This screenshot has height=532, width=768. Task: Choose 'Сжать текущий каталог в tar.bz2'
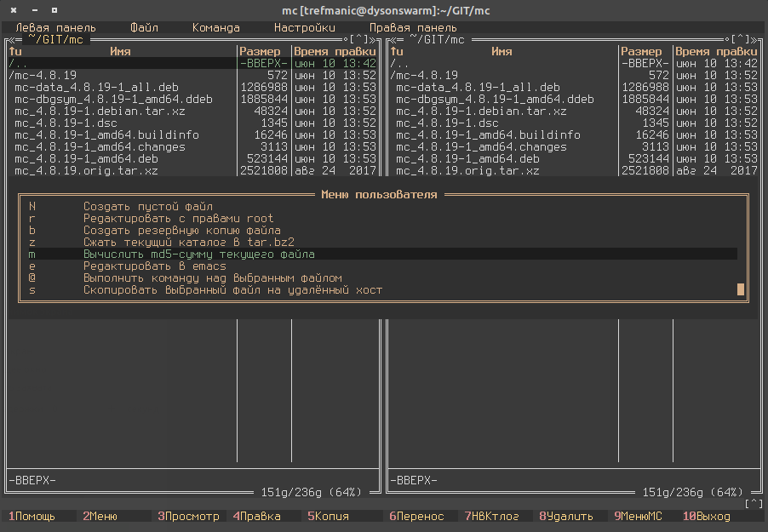coord(188,242)
